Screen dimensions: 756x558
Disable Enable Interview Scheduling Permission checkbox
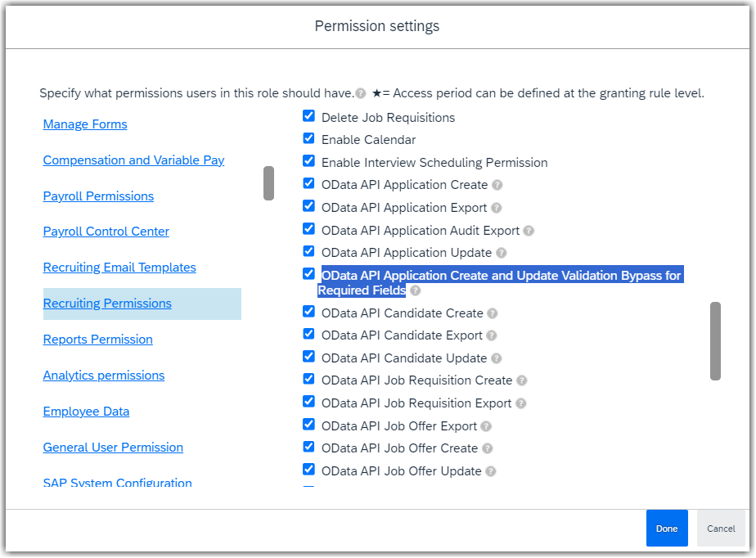pos(308,160)
